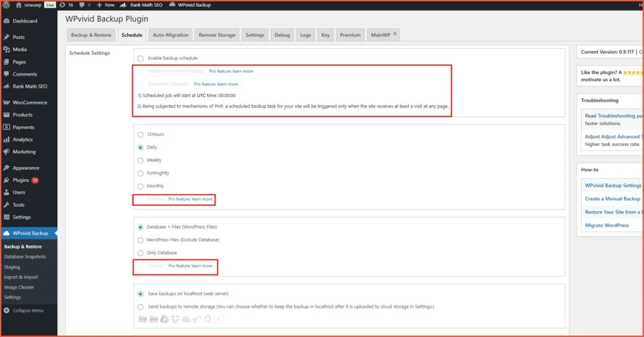Open the Create a Manual Backup guide
Image resolution: width=644 pixels, height=337 pixels.
click(x=612, y=198)
